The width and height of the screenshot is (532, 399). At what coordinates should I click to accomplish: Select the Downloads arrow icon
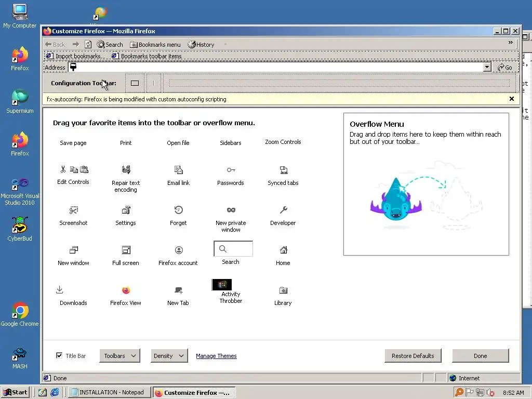click(59, 290)
